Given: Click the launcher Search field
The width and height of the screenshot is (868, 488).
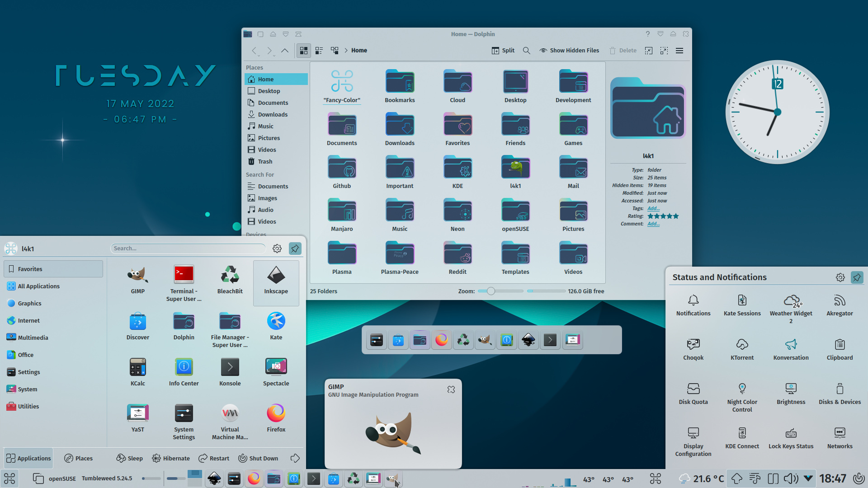Looking at the screenshot, I should point(188,248).
